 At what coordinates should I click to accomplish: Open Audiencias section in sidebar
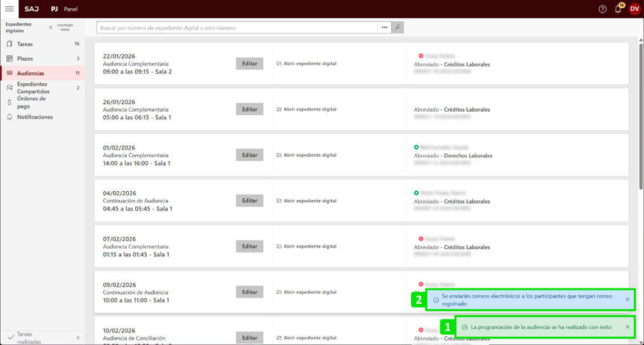pyautogui.click(x=30, y=74)
